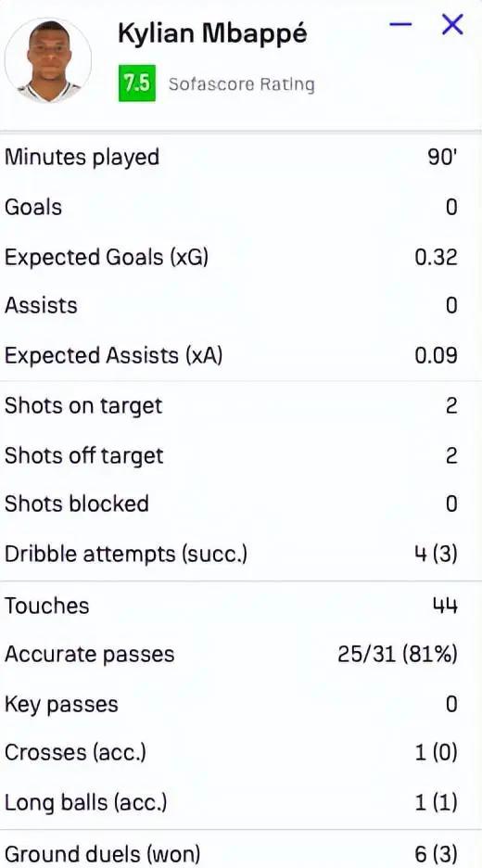Minimize the Kylian Mbappé stats popup
This screenshot has width=482, height=868.
click(x=400, y=24)
